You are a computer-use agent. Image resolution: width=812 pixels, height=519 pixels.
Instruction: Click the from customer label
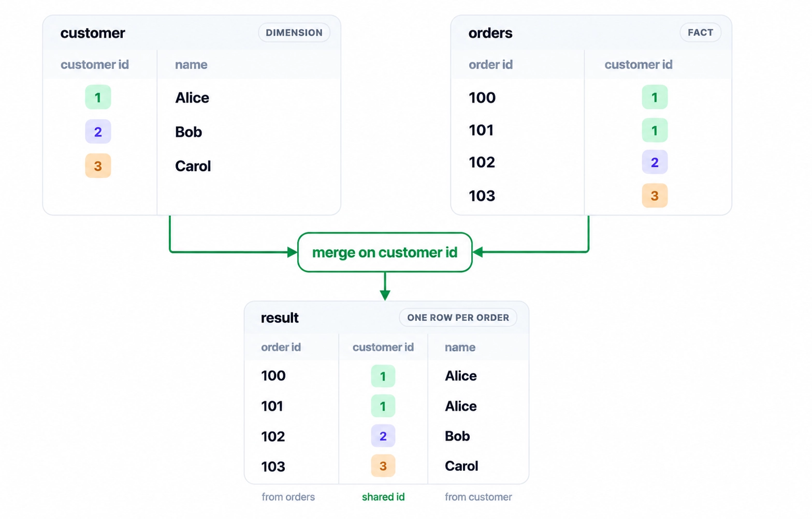point(478,497)
